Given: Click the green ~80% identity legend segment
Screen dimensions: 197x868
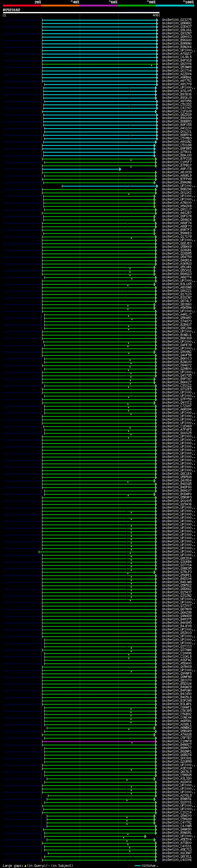Looking at the screenshot, I should [137, 6].
